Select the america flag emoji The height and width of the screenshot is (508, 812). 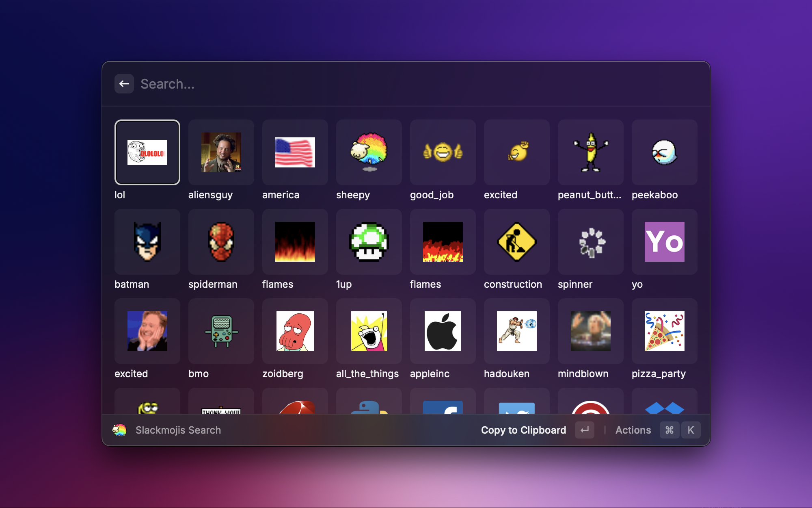click(x=295, y=152)
